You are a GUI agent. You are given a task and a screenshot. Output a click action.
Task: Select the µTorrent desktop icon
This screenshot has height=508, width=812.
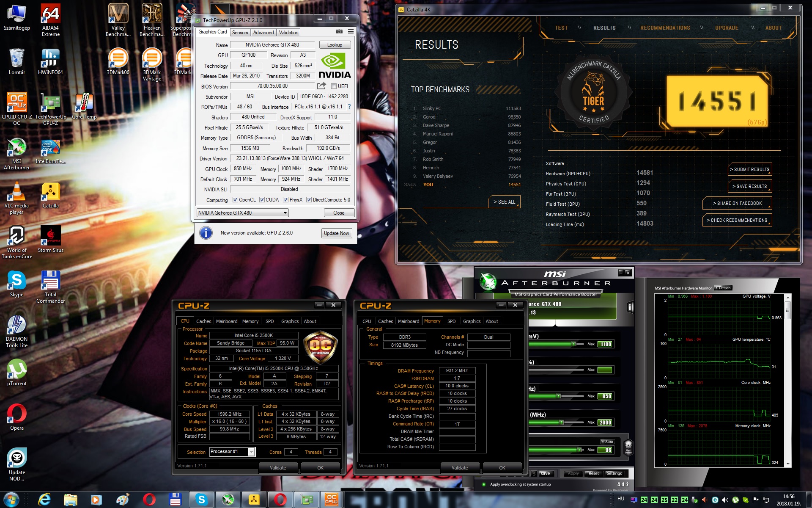16,373
